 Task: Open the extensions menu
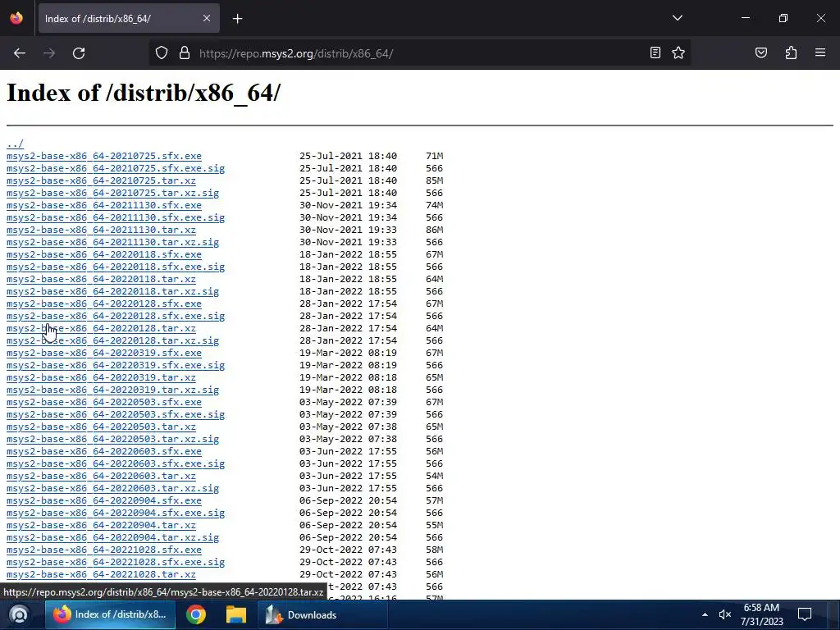(791, 52)
